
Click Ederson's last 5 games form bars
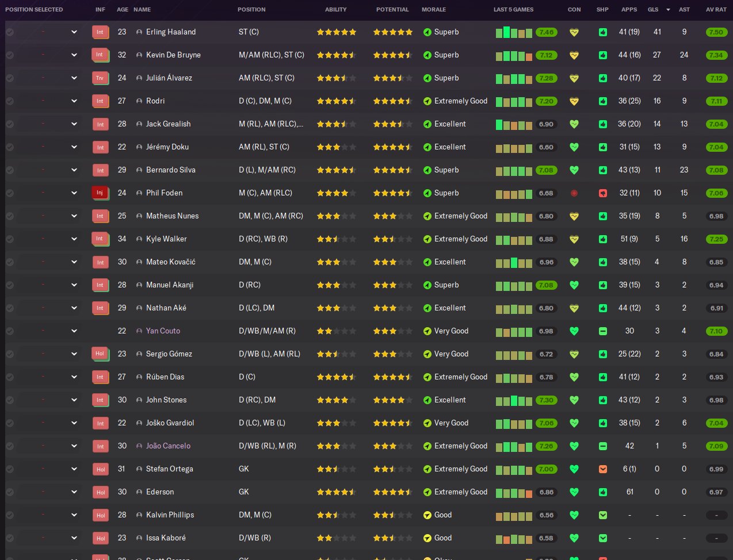[x=514, y=493]
